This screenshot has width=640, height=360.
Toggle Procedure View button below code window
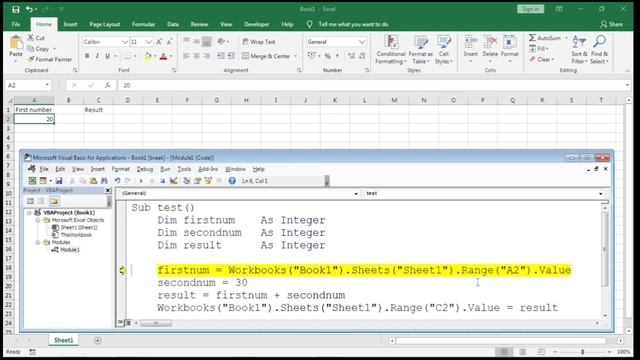120,323
